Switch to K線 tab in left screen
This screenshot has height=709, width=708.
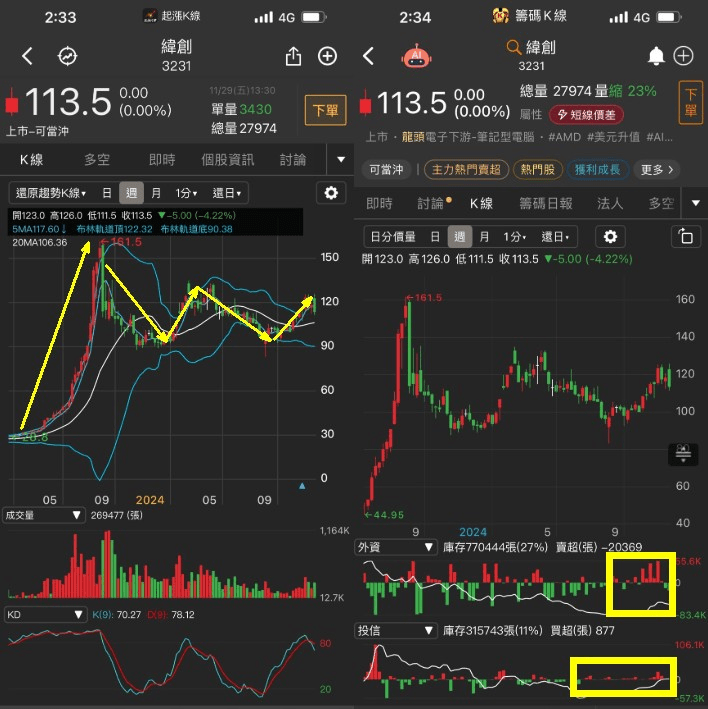point(31,160)
